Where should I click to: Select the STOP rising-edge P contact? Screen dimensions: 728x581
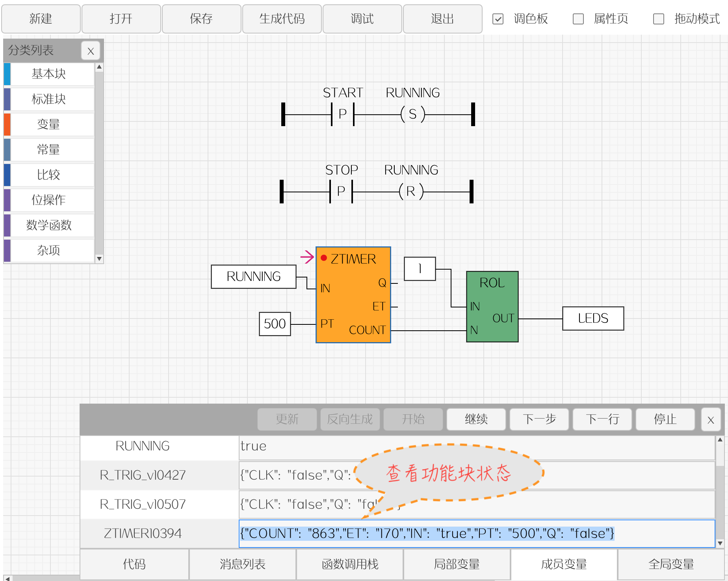coord(341,192)
